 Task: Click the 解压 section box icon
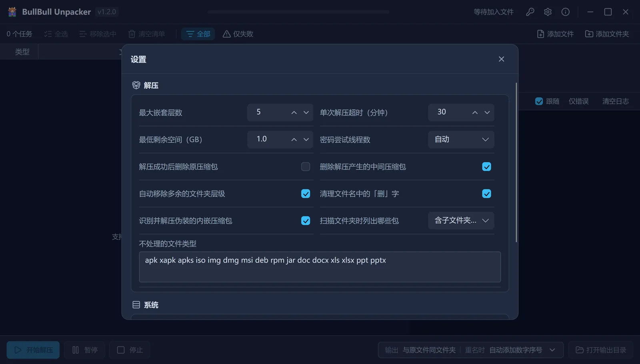click(136, 85)
